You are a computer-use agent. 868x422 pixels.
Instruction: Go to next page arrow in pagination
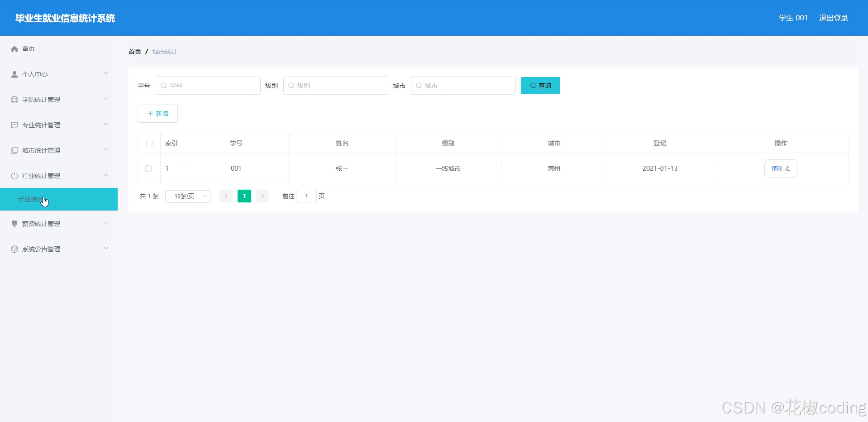pyautogui.click(x=262, y=196)
